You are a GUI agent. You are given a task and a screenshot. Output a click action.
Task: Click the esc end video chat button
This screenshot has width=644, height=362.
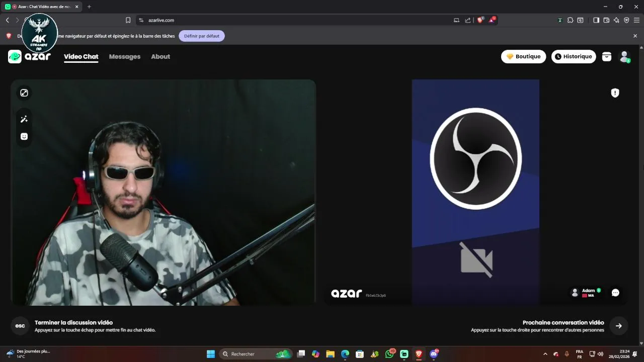click(20, 326)
